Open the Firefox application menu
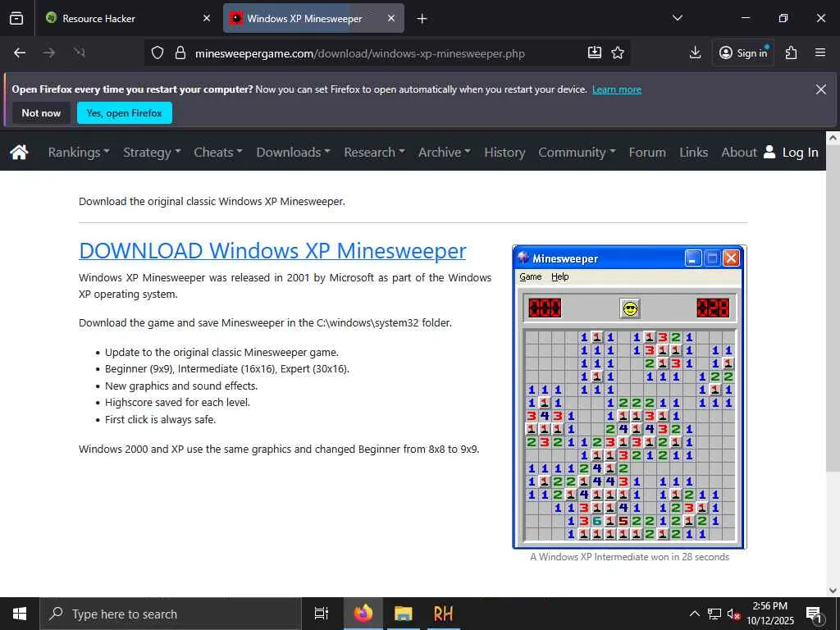 click(820, 52)
